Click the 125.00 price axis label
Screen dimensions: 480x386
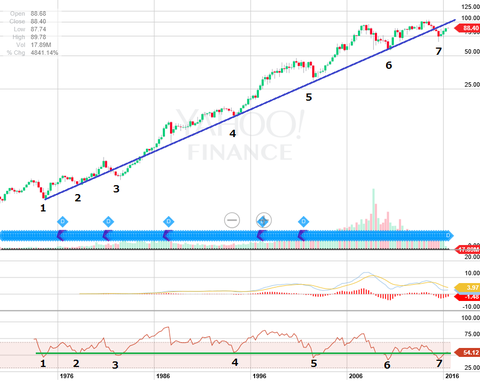(470, 7)
